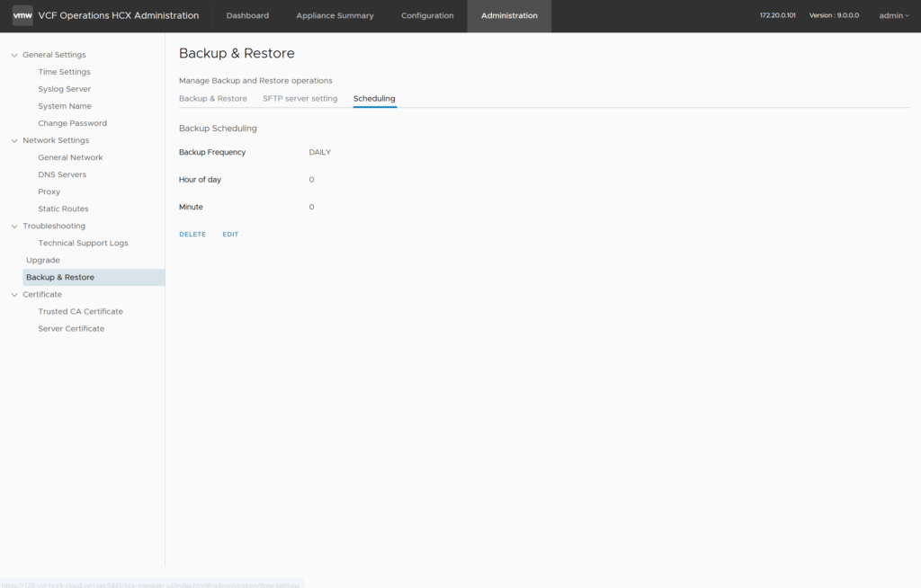Open the Appliance Summary tab

(x=335, y=16)
